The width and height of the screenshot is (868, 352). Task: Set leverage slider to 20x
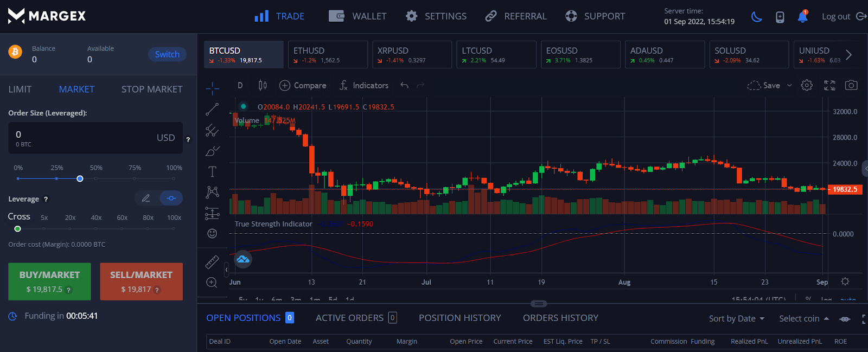tap(70, 229)
